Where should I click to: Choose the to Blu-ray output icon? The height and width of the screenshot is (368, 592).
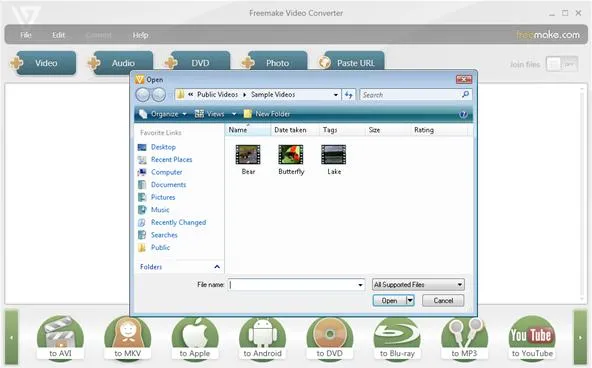tap(397, 338)
